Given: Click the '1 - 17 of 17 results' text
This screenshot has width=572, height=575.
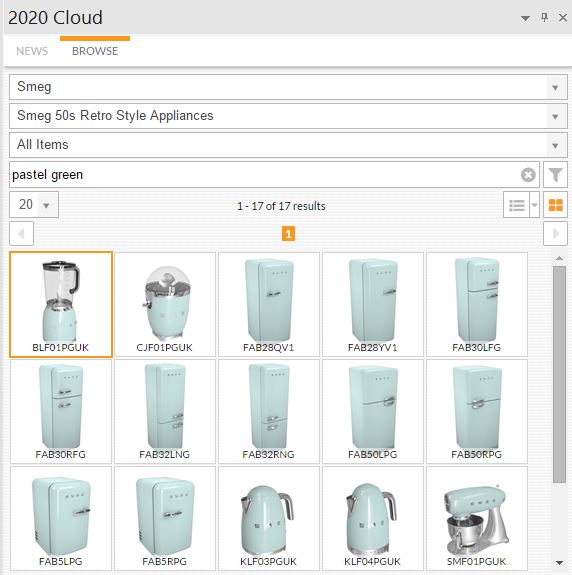Looking at the screenshot, I should pos(281,206).
